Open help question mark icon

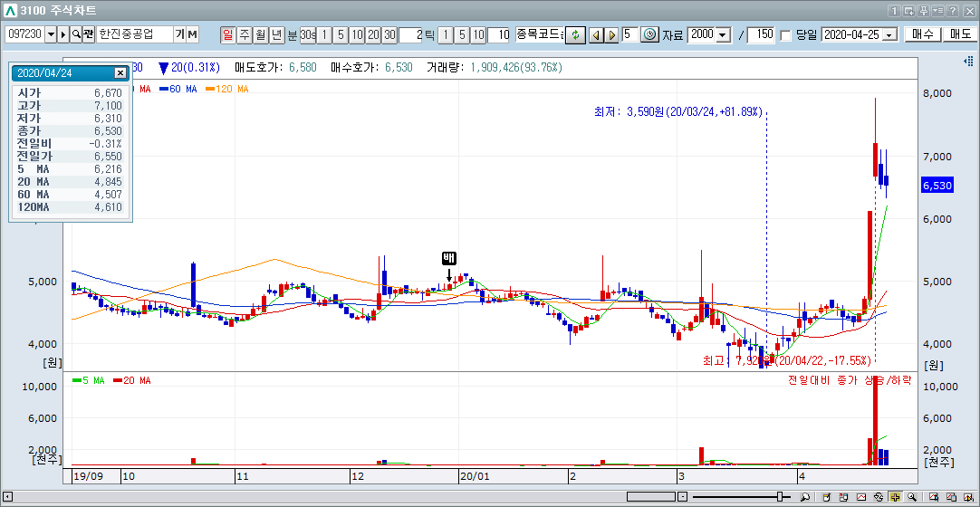tap(952, 11)
